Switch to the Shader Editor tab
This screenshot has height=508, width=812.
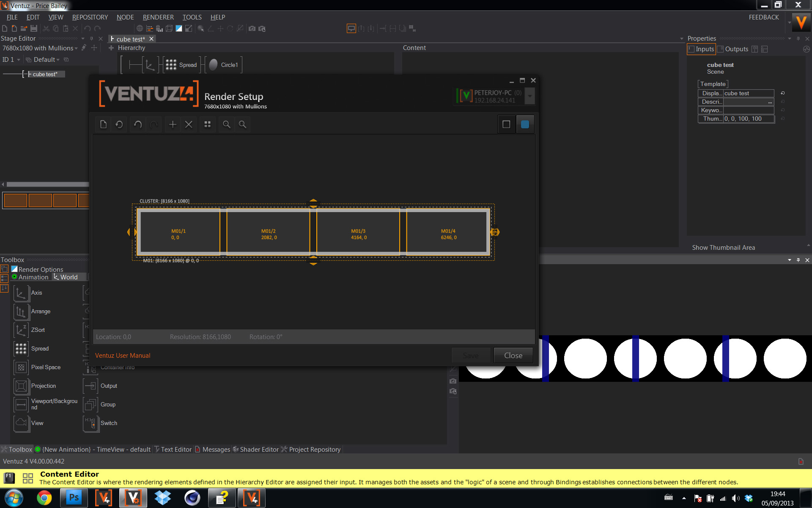[259, 450]
